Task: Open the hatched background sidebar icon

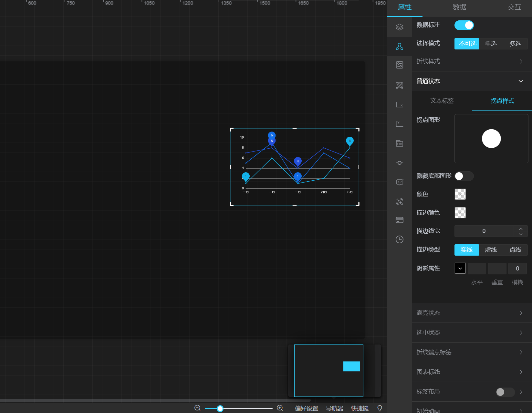Action: click(x=400, y=85)
